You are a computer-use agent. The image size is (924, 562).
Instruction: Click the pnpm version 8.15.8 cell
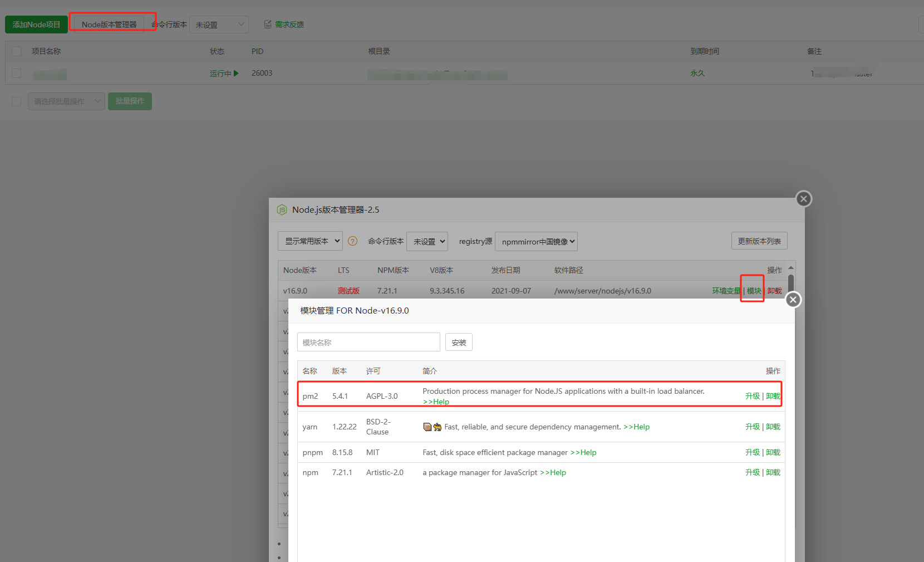click(x=342, y=452)
